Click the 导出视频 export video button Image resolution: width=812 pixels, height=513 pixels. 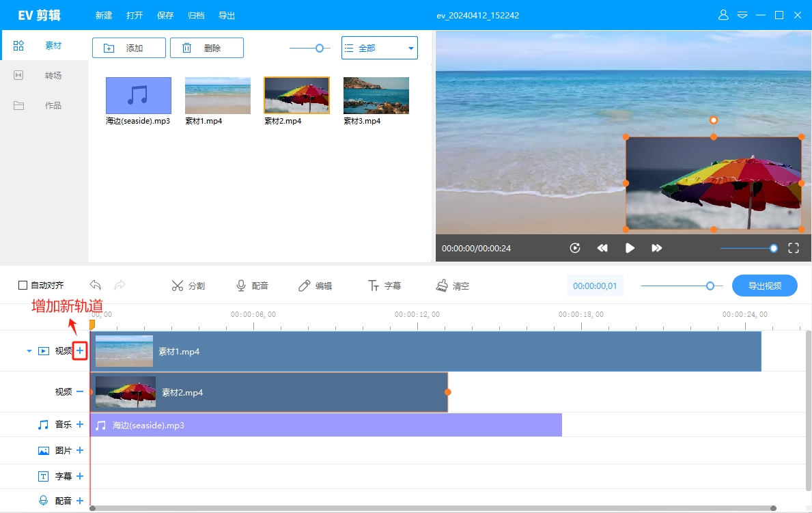pyautogui.click(x=764, y=286)
